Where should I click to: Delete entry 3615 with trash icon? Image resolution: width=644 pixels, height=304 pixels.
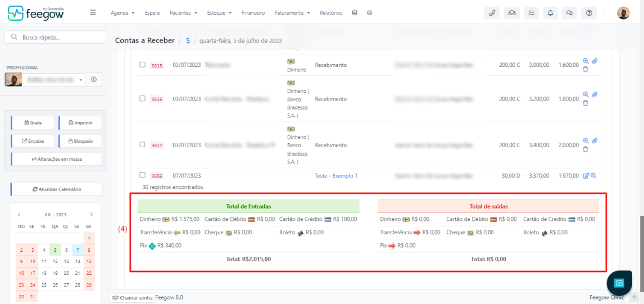[586, 69]
